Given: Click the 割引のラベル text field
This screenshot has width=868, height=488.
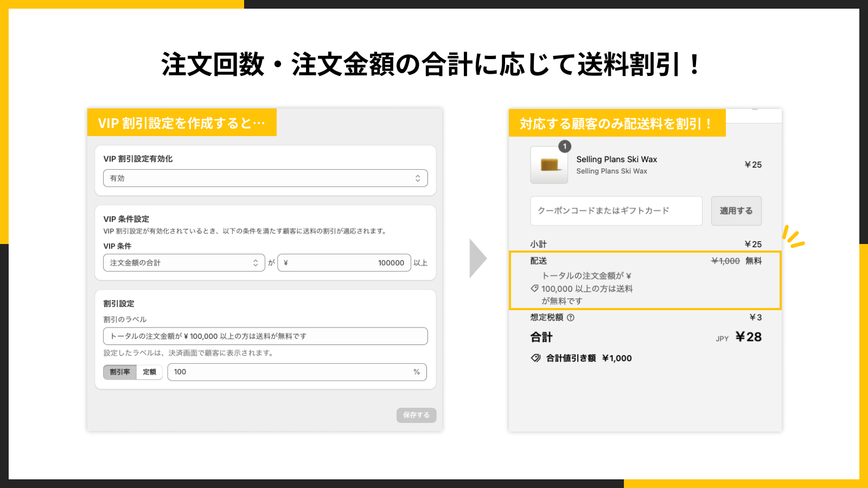Looking at the screenshot, I should (x=265, y=336).
